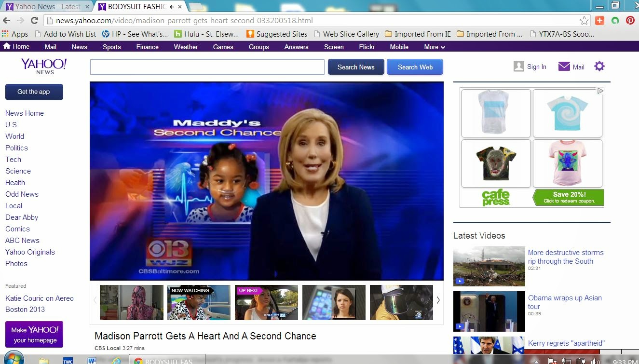Click the tie-dye t-shirt ad image
Screen dimensions: 639x364
[568, 113]
